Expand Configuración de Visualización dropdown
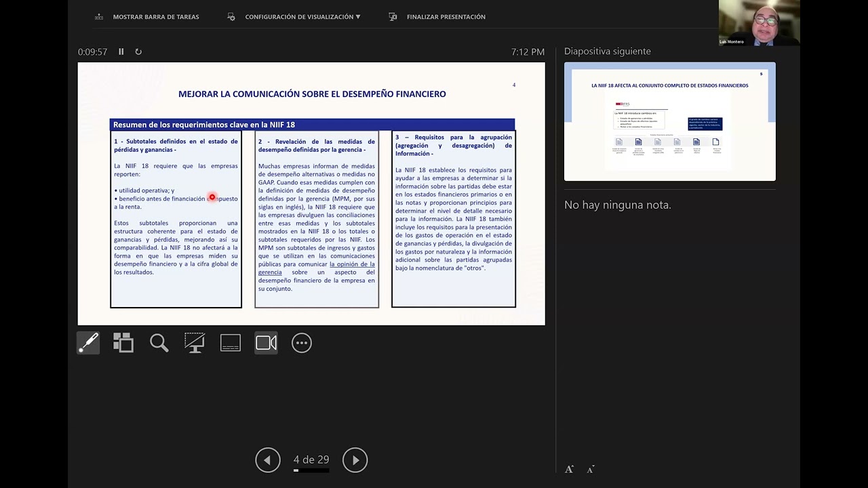 click(x=303, y=17)
